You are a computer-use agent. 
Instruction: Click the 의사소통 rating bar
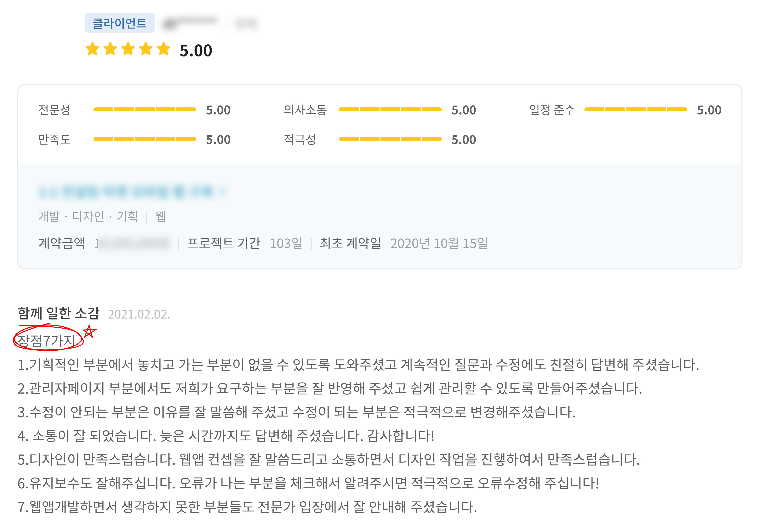(390, 110)
